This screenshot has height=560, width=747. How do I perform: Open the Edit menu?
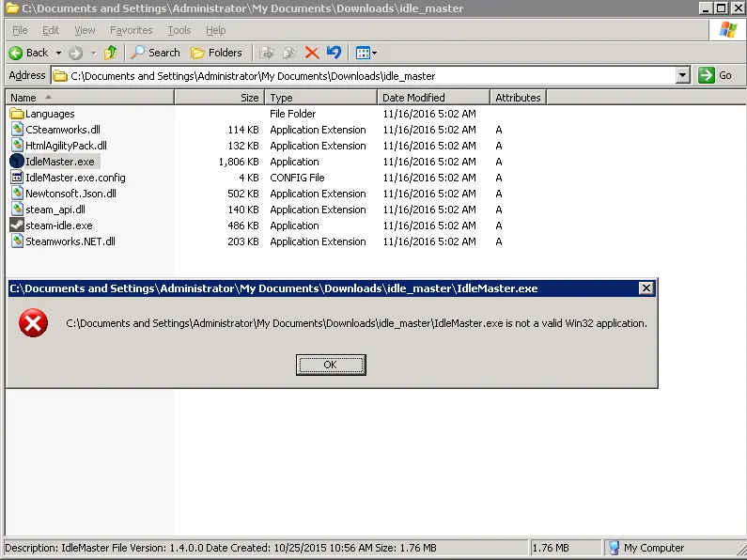coord(51,30)
